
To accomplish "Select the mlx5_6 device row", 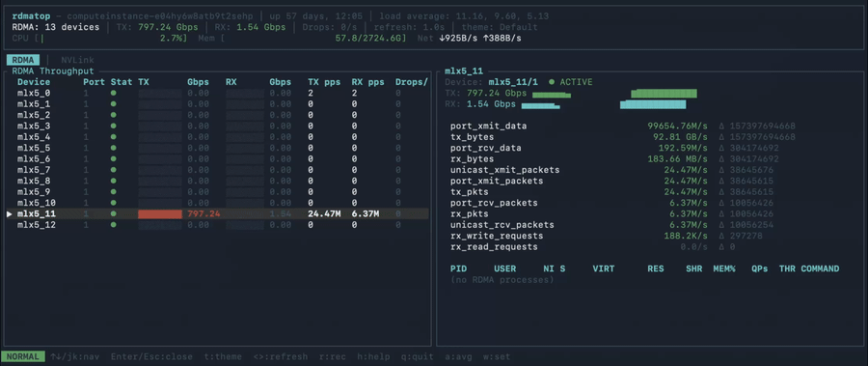I will click(218, 159).
